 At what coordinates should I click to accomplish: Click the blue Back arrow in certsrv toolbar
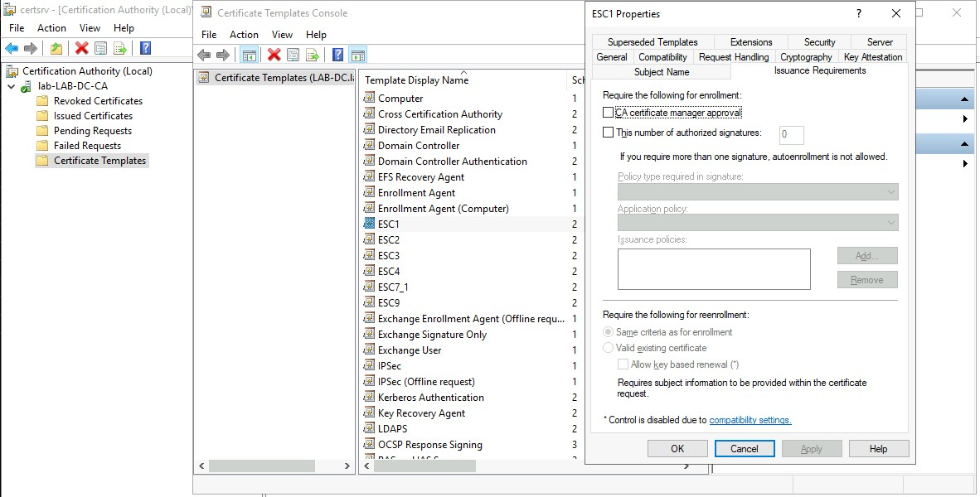(12, 49)
